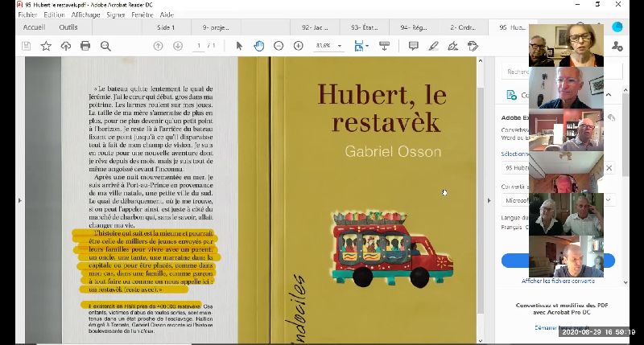
Task: Switch to the Outils tab
Action: [x=68, y=27]
